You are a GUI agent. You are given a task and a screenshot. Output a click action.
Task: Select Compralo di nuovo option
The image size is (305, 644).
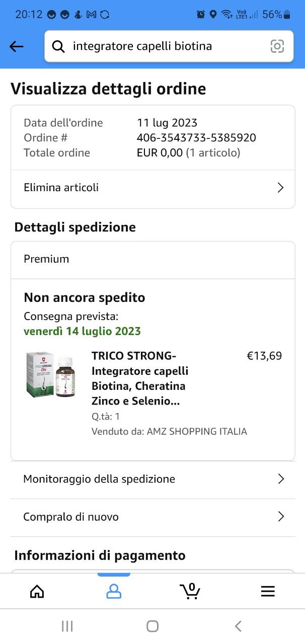coord(71,517)
